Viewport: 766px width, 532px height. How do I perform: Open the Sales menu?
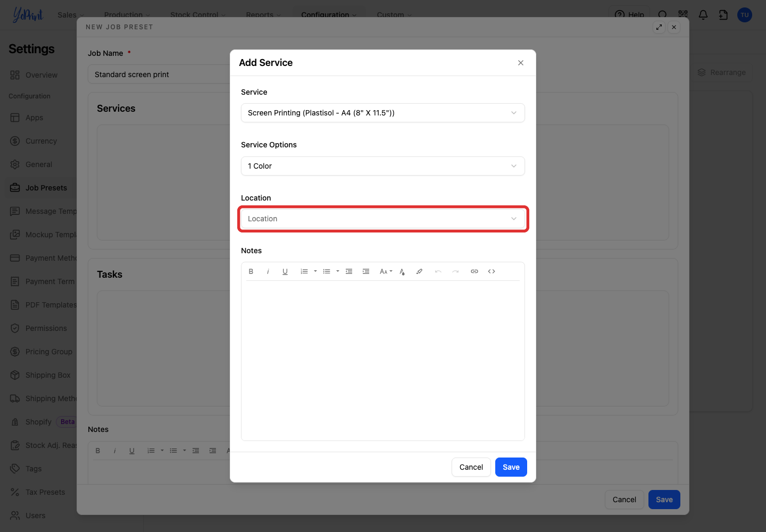point(71,15)
